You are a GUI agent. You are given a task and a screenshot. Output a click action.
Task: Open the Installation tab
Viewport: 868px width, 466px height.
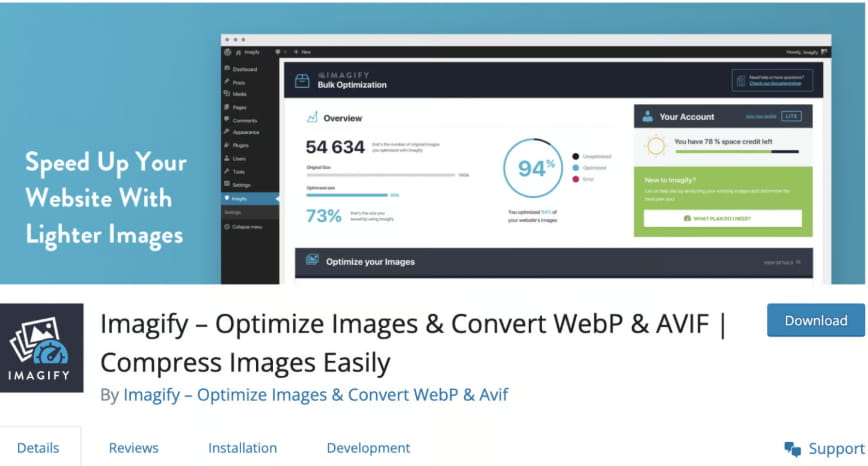click(242, 448)
